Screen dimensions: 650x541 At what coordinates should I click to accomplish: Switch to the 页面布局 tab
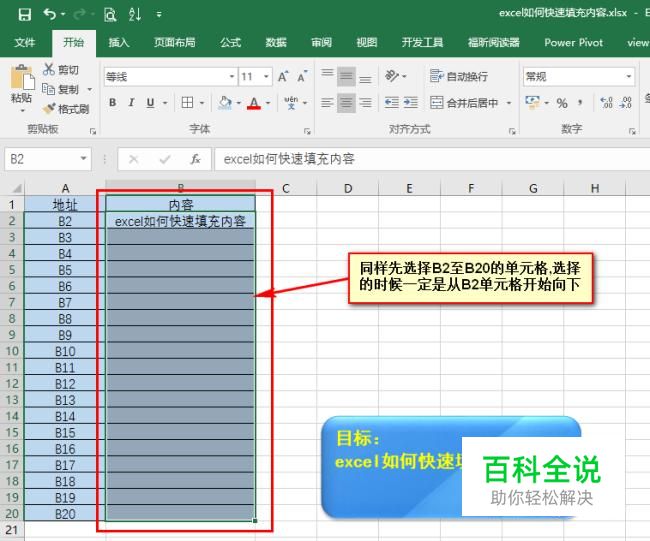pos(175,42)
